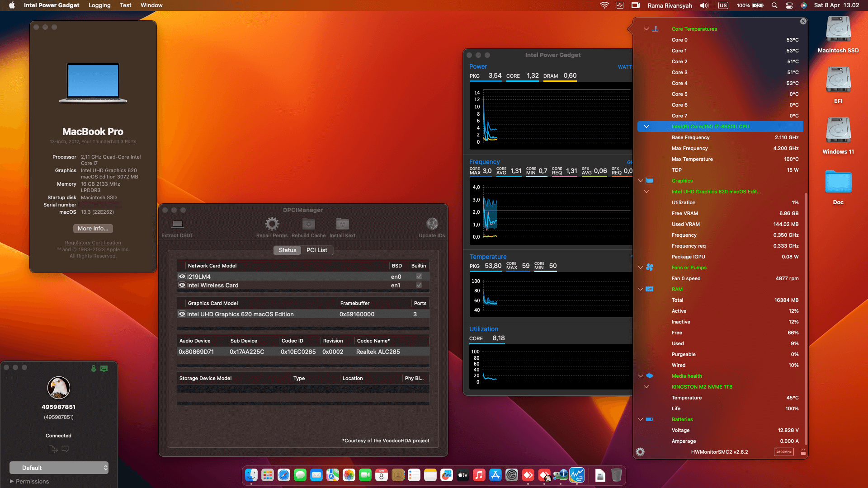The image size is (868, 488).
Task: Toggle Builtin checkbox for en1
Action: point(419,285)
